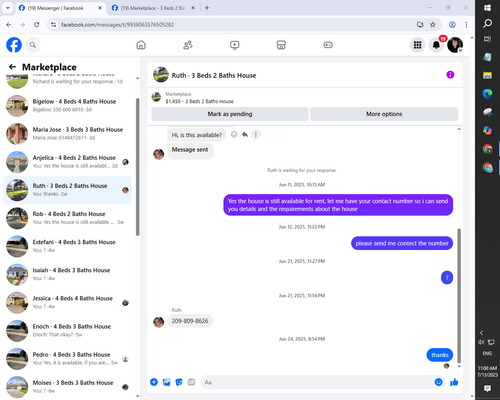Open conversation information icon
This screenshot has width=500, height=400.
coord(450,75)
